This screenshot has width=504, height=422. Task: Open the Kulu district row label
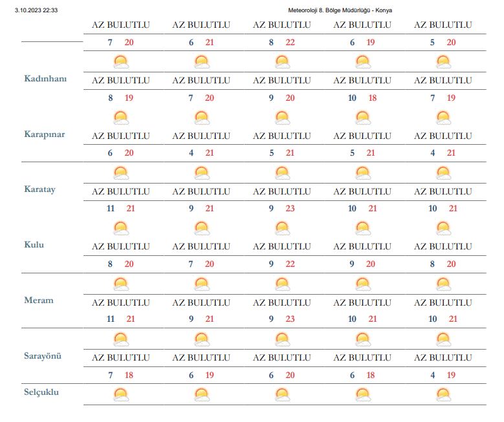pos(34,245)
